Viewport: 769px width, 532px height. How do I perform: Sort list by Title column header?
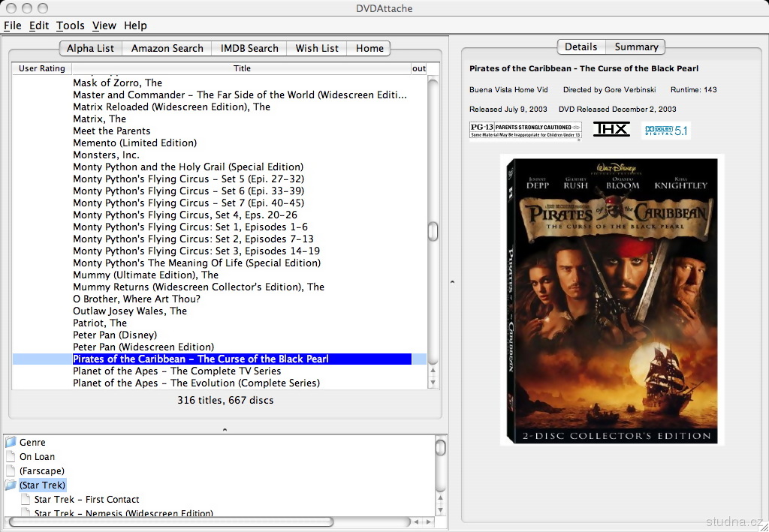point(242,68)
